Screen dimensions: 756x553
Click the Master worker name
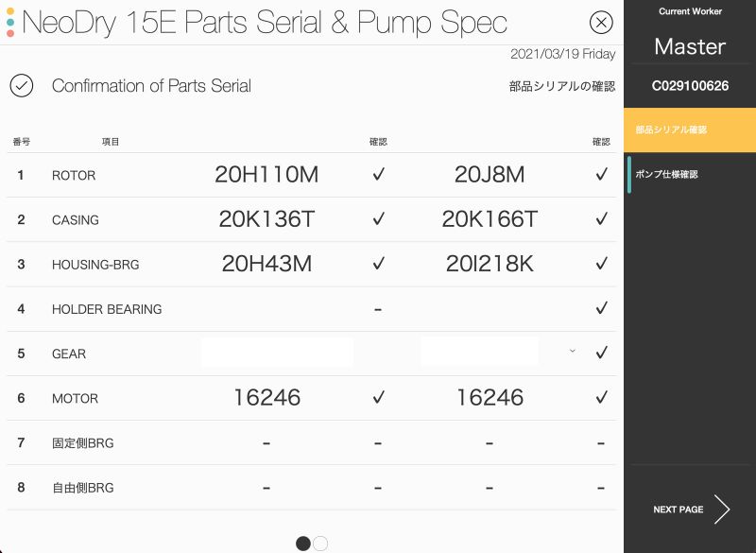coord(690,46)
